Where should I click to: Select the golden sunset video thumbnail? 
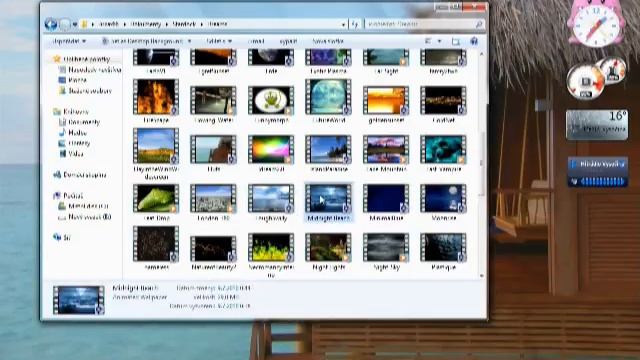[386, 100]
